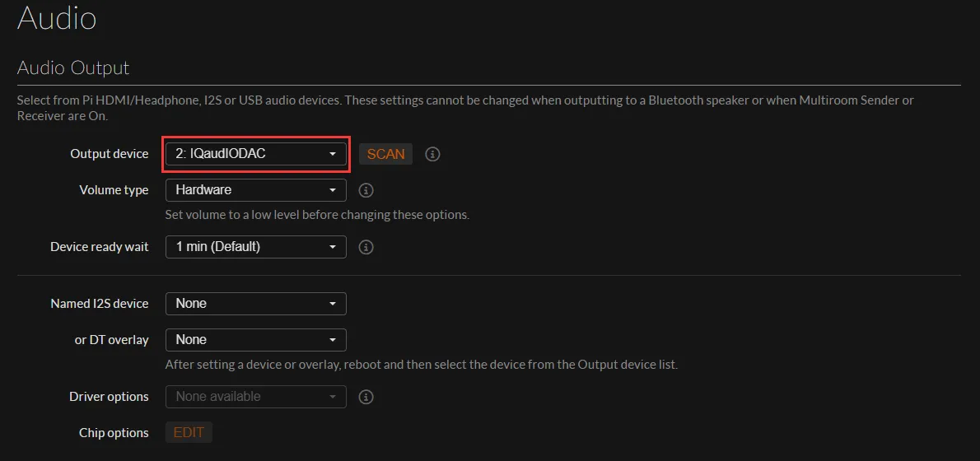
Task: Open the Output device dropdown showing IQaudIODAC
Action: [256, 154]
